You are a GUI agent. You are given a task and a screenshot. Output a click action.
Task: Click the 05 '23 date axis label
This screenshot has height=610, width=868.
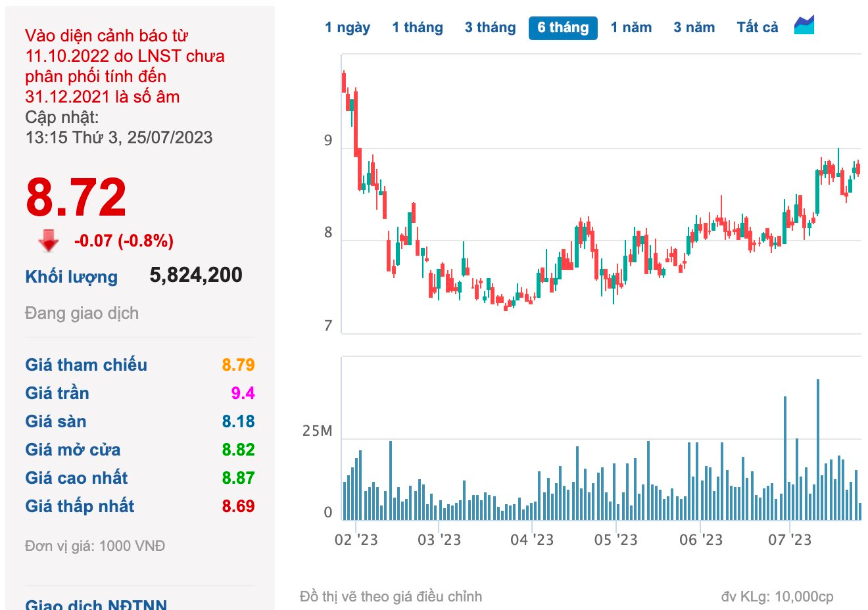click(616, 540)
